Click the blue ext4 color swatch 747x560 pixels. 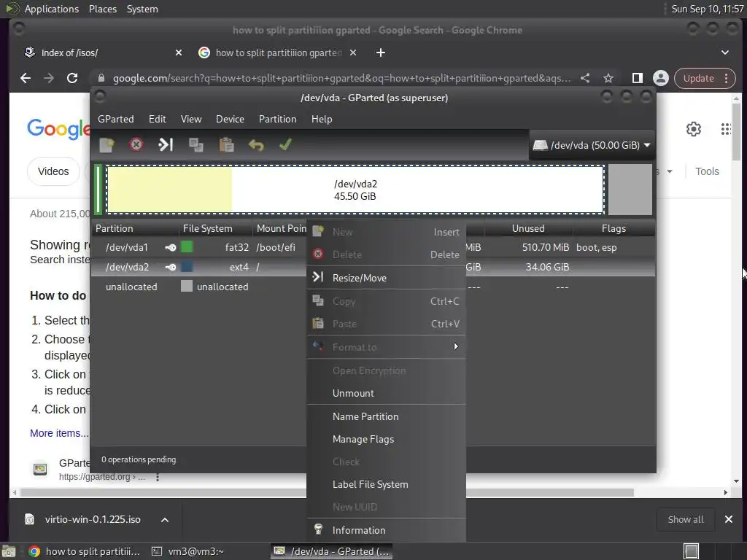tap(187, 266)
